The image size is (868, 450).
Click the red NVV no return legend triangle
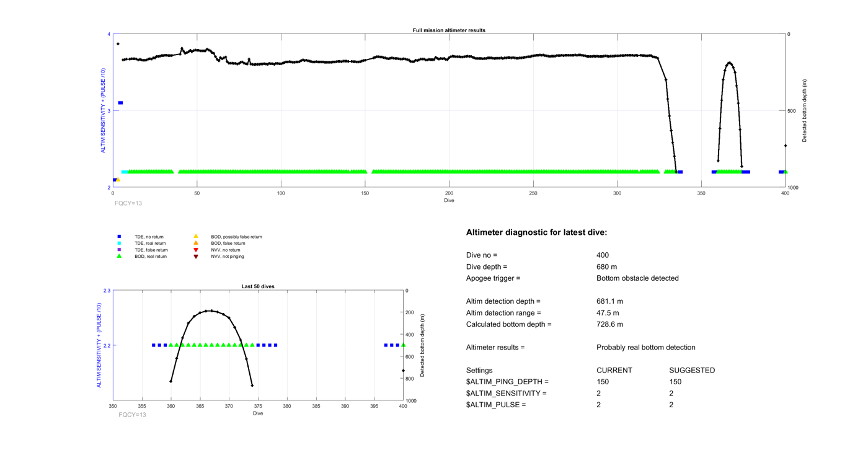point(196,250)
